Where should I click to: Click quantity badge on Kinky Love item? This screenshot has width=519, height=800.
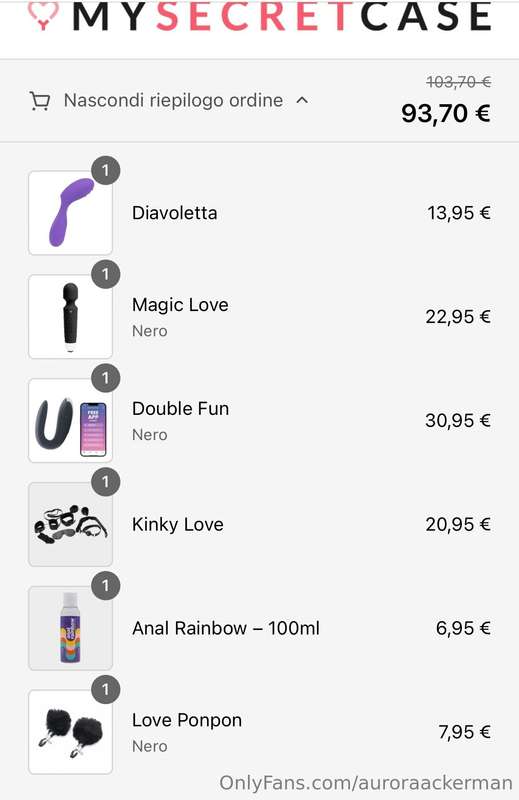[106, 482]
